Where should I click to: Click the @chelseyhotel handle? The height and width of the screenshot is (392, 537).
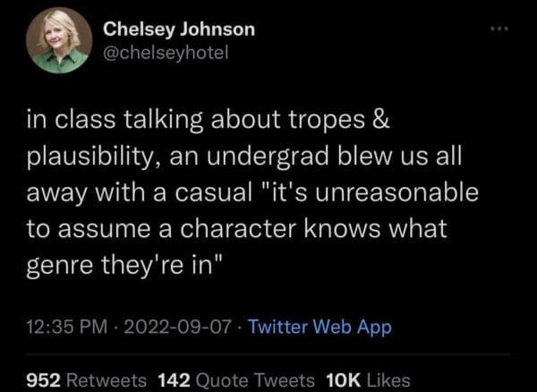pyautogui.click(x=167, y=53)
